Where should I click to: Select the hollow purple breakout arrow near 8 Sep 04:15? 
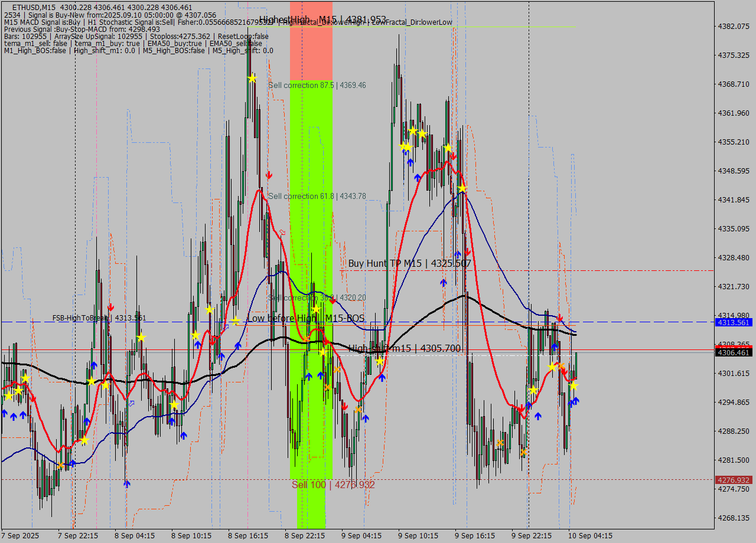click(131, 404)
